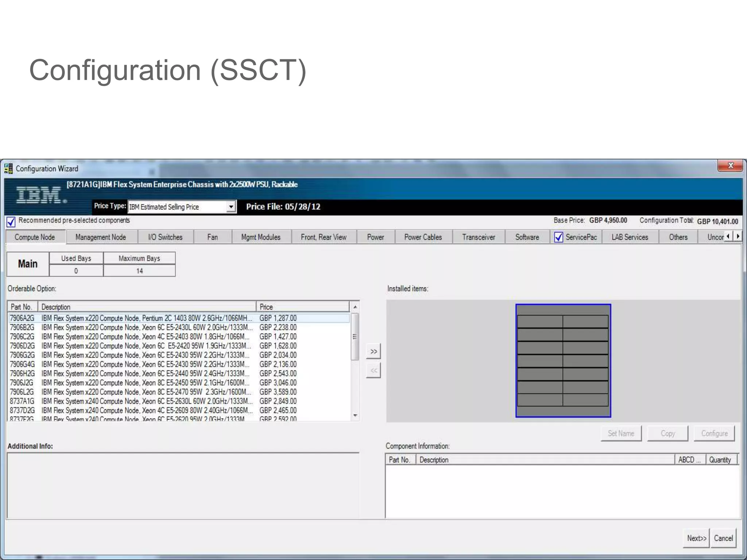Viewport: 747px width, 560px height.
Task: Toggle Recommended pre-selected components checkbox
Action: 11,221
